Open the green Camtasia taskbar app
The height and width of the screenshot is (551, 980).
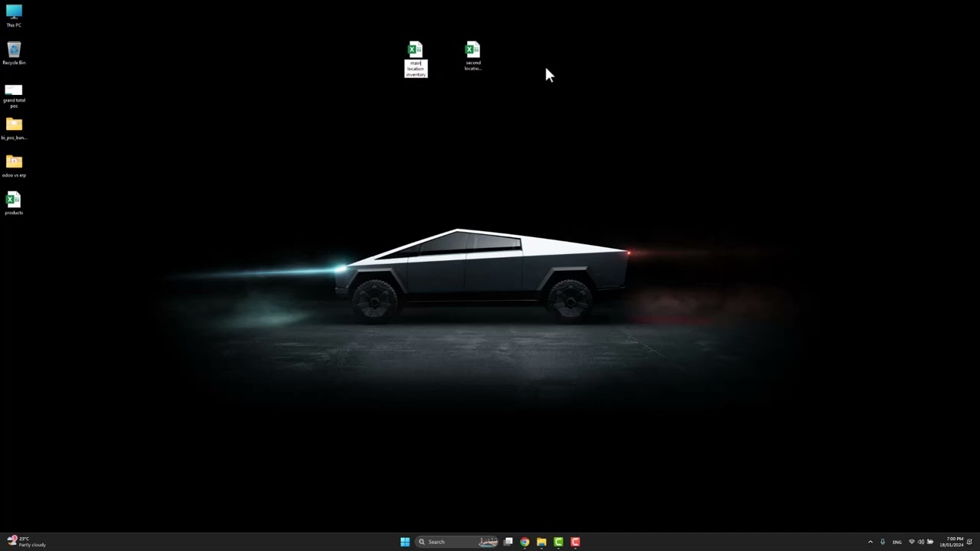coord(558,542)
